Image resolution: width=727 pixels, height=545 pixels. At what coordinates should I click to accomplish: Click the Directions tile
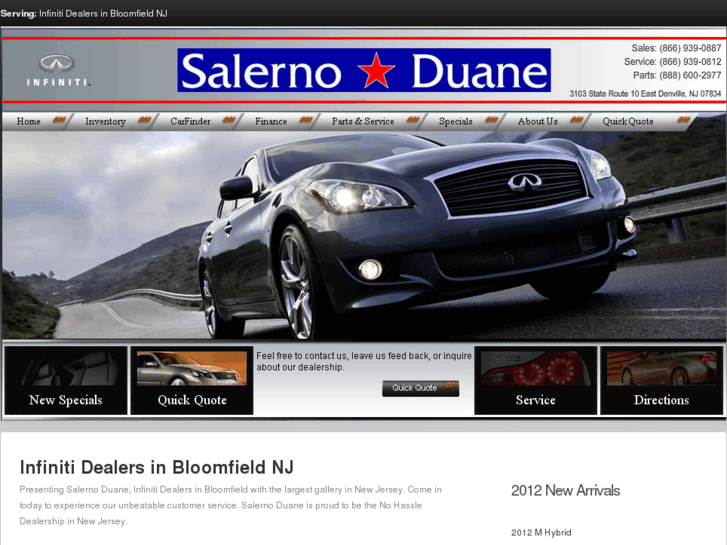pos(662,380)
